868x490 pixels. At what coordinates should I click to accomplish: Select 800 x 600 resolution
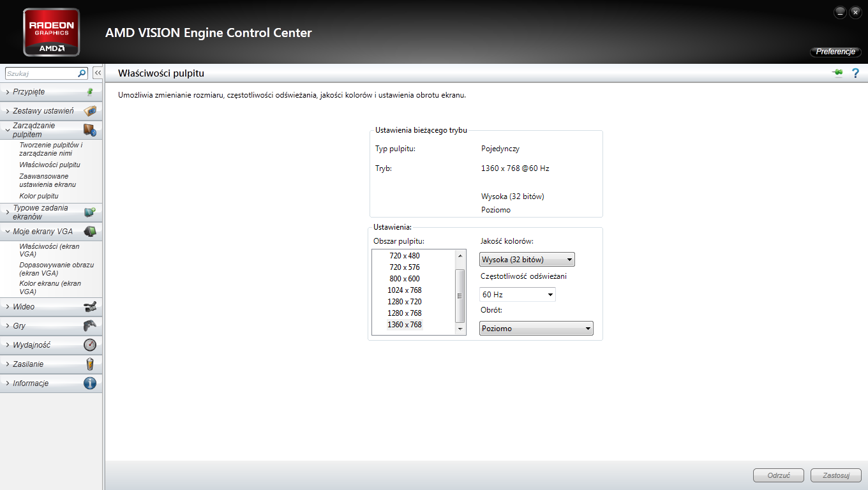pyautogui.click(x=405, y=279)
